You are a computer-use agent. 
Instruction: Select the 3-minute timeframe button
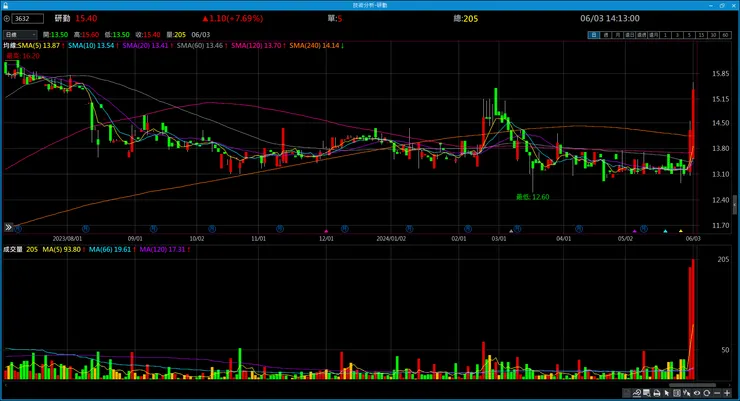[x=678, y=35]
